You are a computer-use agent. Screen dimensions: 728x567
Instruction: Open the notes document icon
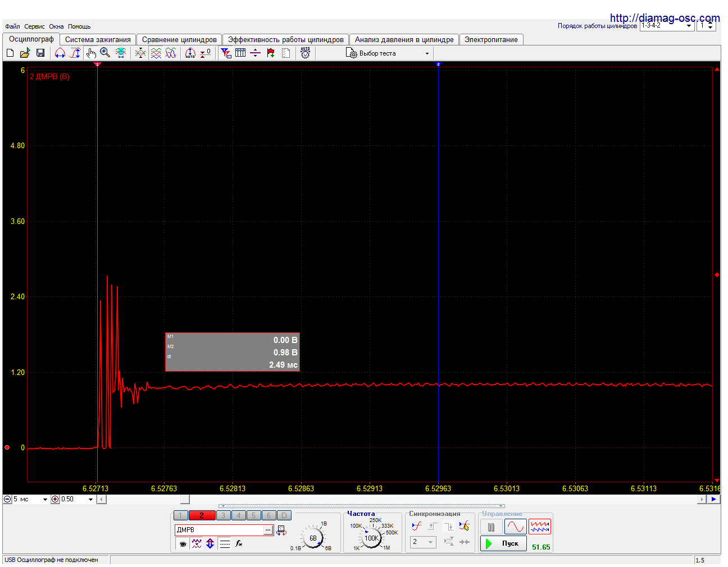(286, 53)
